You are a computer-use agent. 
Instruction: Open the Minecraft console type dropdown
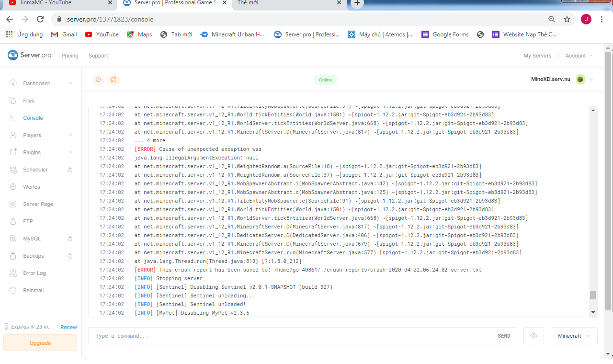pos(574,336)
